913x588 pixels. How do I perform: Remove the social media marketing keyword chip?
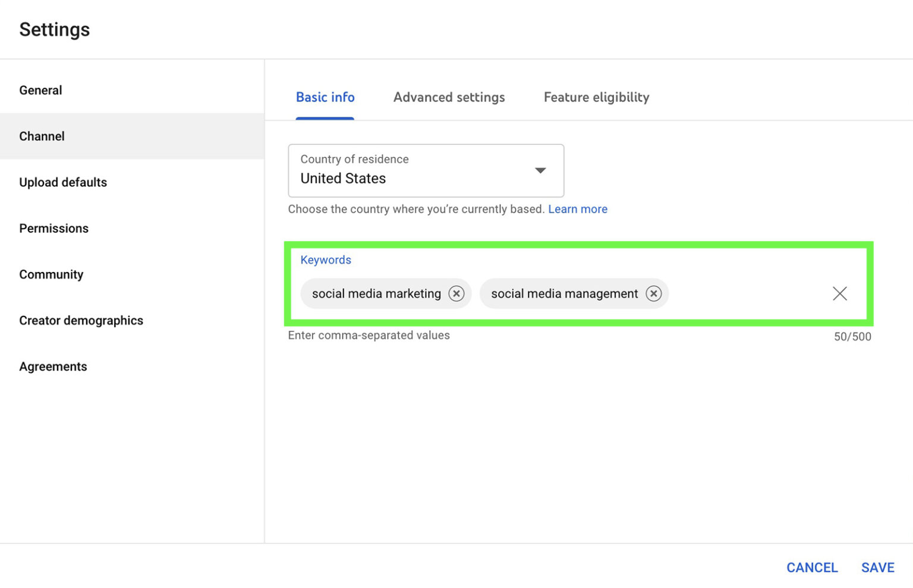click(x=456, y=293)
